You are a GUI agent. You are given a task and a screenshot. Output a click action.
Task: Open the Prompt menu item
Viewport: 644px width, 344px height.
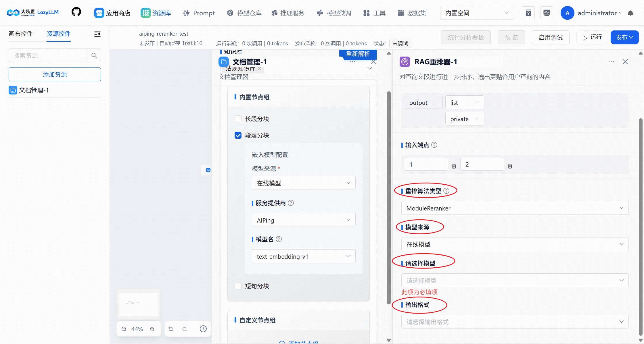click(199, 13)
